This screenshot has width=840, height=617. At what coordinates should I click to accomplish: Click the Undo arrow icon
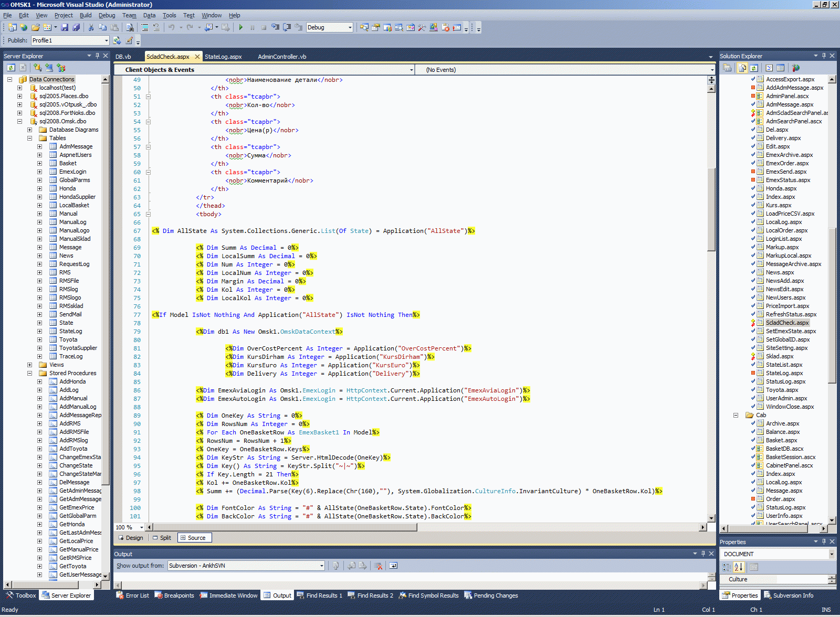pos(172,27)
